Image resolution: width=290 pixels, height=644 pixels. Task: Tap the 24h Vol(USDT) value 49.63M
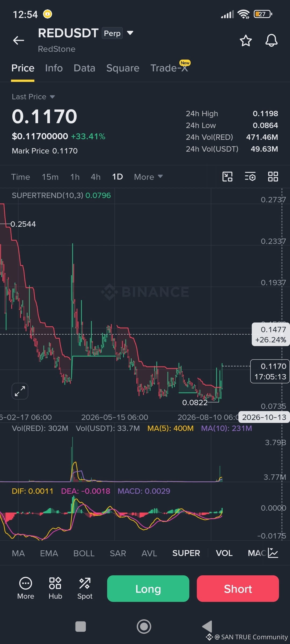click(264, 149)
